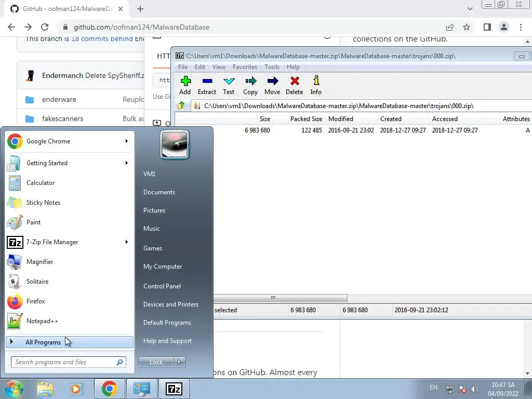Click the user account picture in Start menu
Image resolution: width=532 pixels, height=399 pixels.
175,145
